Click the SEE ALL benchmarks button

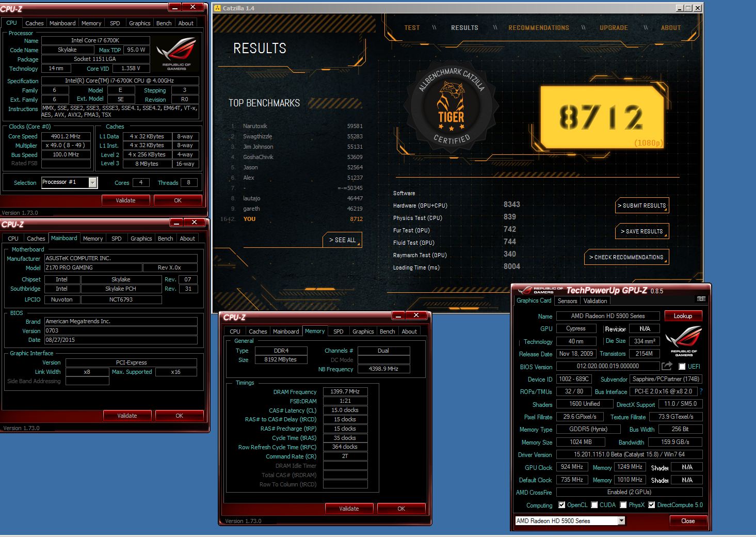click(343, 240)
